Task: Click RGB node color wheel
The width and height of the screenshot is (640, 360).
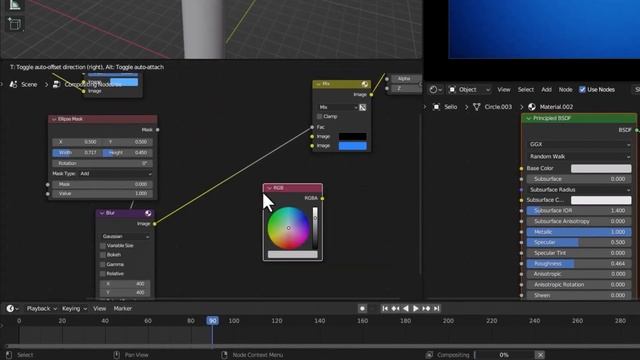Action: click(x=289, y=228)
